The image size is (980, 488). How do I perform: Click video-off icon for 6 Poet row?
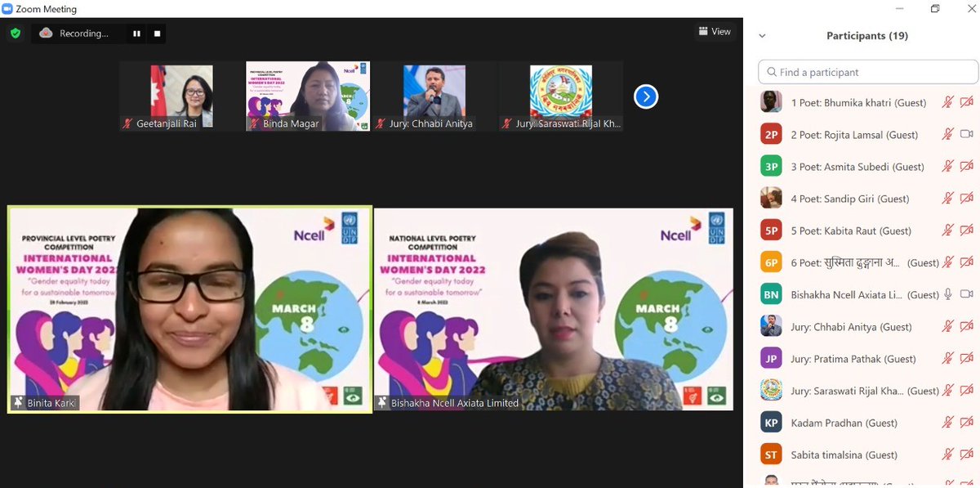click(x=967, y=262)
